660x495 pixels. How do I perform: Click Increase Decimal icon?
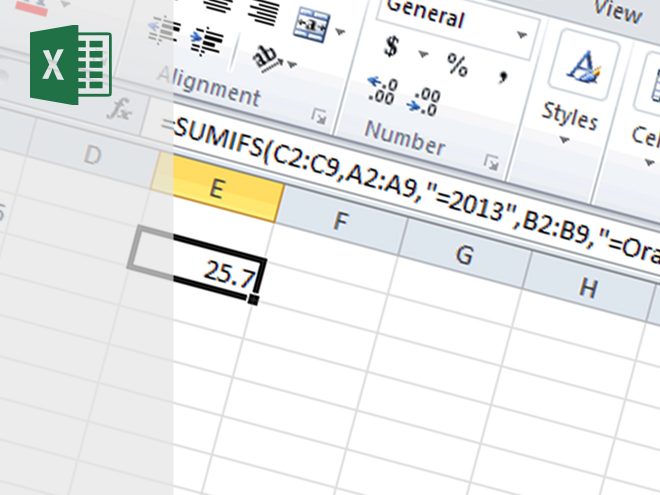click(x=381, y=90)
